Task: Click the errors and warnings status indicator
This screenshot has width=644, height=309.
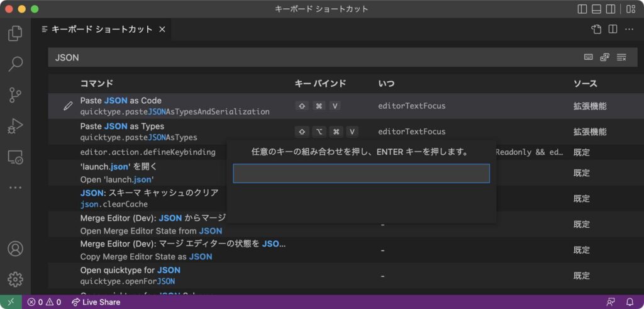Action: 44,302
